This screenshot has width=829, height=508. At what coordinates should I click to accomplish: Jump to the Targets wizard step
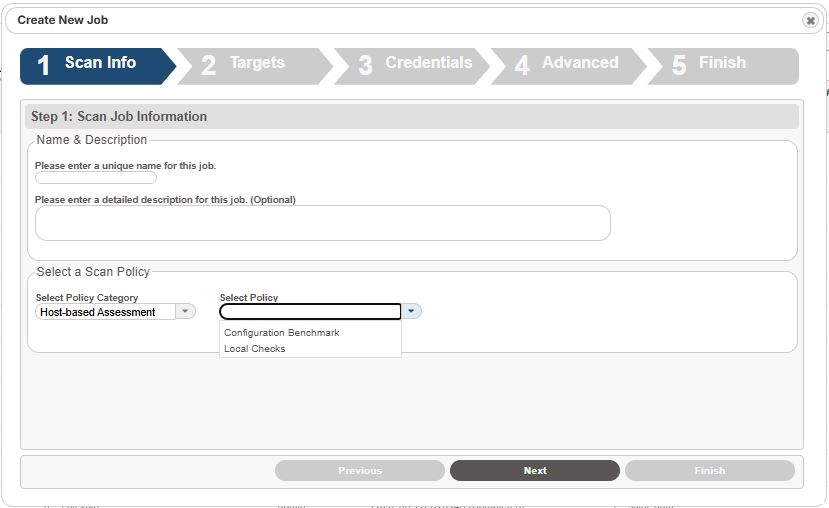click(255, 66)
